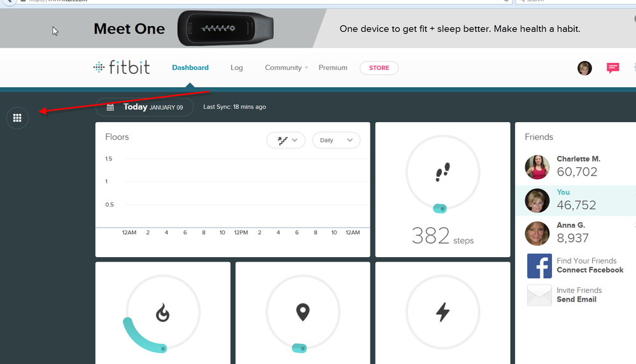Click the 60,702 step total

577,172
